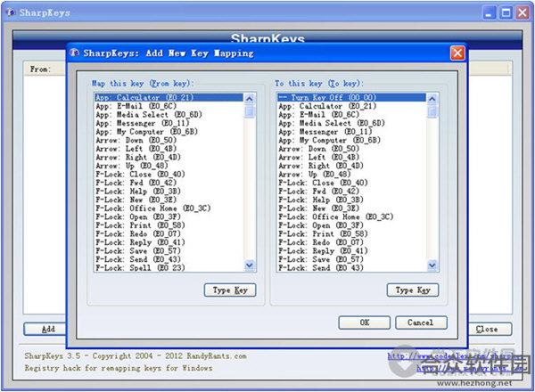The image size is (535, 392).
Task: Select F-Lock: Reply in From key list
Action: click(x=169, y=242)
